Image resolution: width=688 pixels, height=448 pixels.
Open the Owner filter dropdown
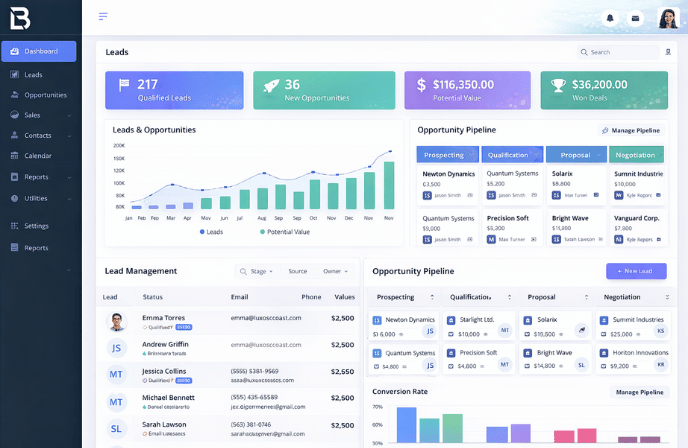[335, 271]
